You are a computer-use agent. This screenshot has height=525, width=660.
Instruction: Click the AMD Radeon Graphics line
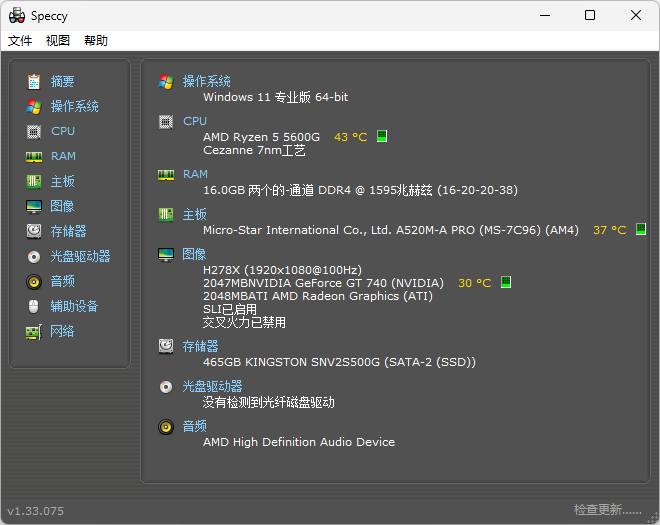pos(318,296)
